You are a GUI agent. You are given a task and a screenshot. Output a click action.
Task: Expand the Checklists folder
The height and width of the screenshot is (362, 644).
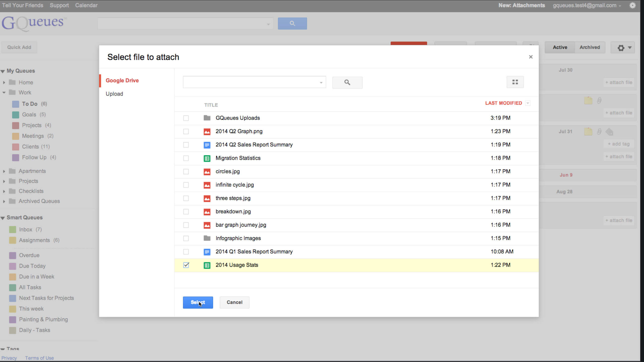click(4, 191)
